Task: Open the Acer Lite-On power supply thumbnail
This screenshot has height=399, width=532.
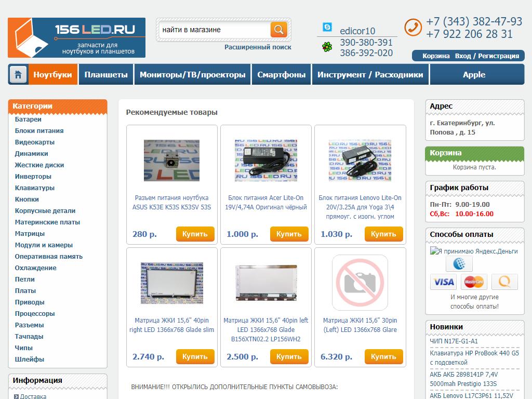Action: coord(265,160)
